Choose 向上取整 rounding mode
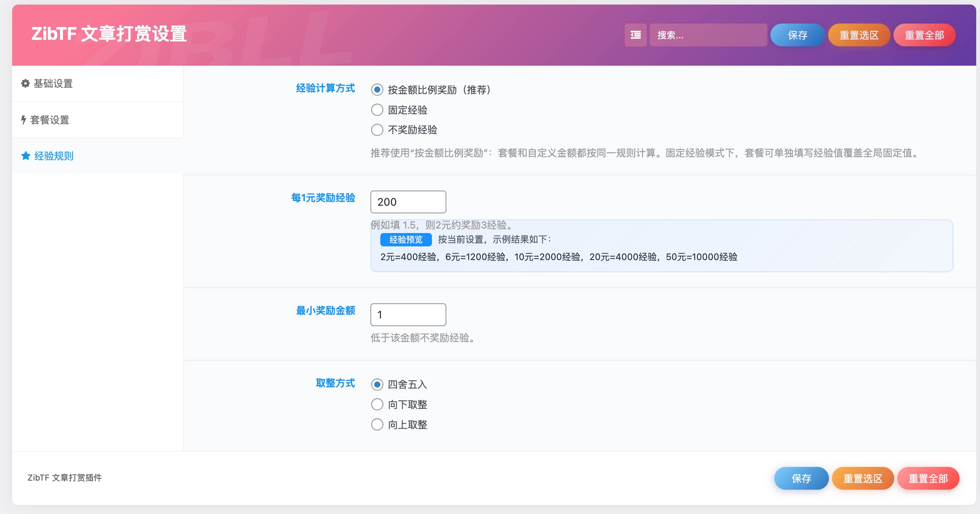 (377, 424)
